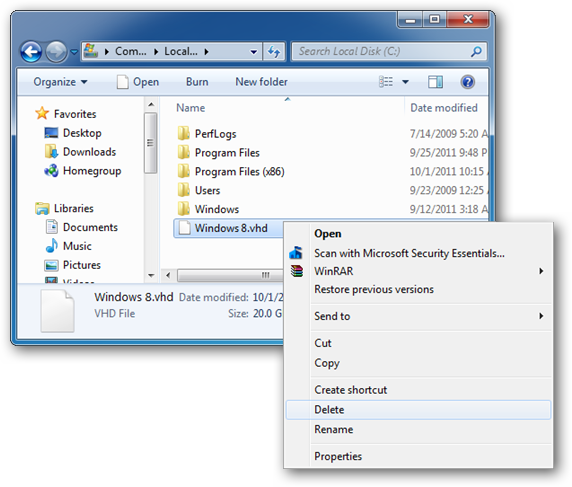Choose Delete in the context menu
Image resolution: width=572 pixels, height=487 pixels.
[418, 410]
